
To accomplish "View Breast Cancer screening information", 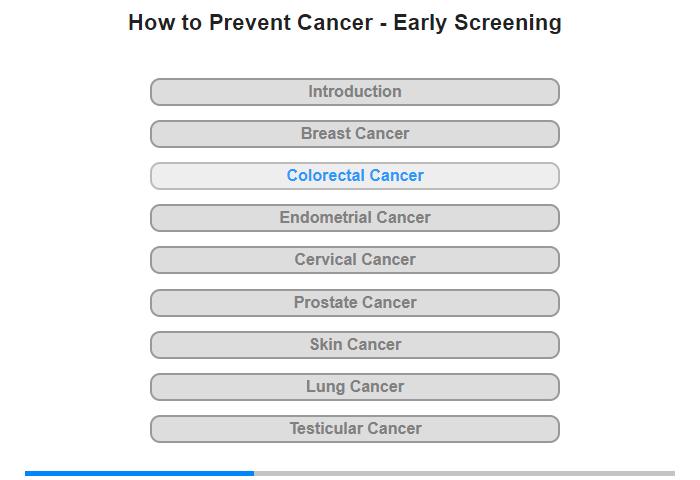I will pyautogui.click(x=354, y=134).
